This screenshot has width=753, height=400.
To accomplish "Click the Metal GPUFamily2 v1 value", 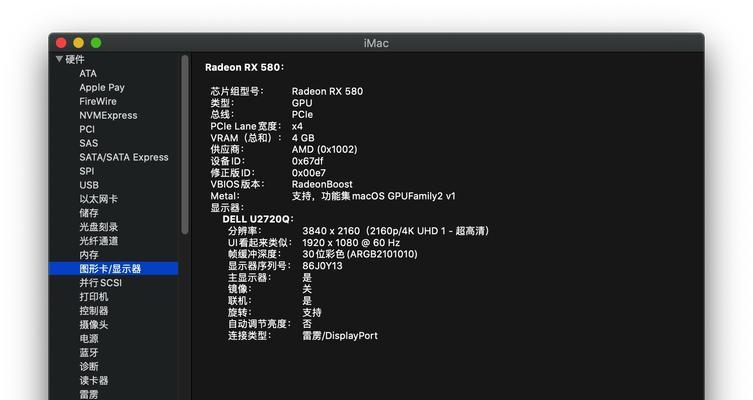I will 374,196.
